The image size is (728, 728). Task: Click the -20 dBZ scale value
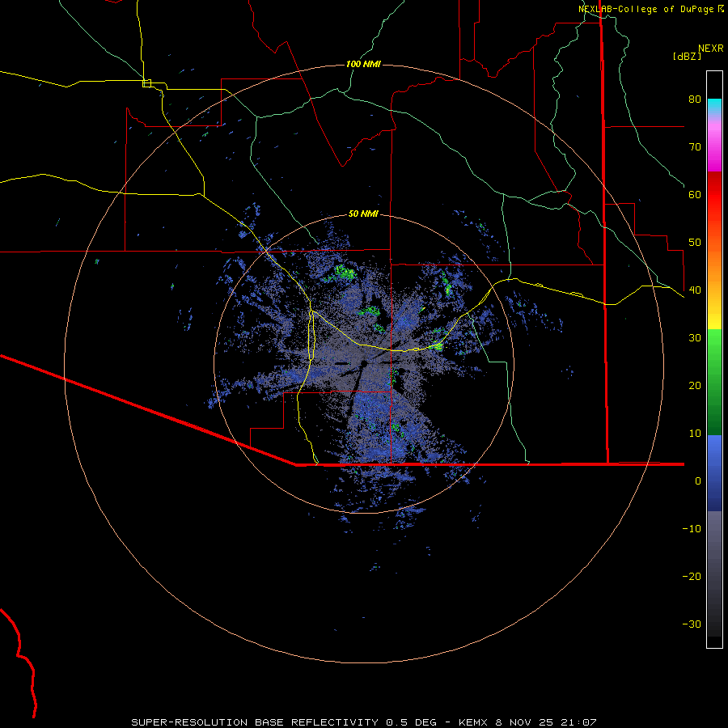coord(692,577)
